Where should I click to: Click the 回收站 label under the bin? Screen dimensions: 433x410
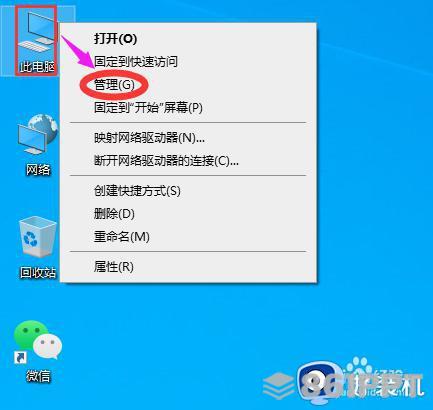click(38, 273)
